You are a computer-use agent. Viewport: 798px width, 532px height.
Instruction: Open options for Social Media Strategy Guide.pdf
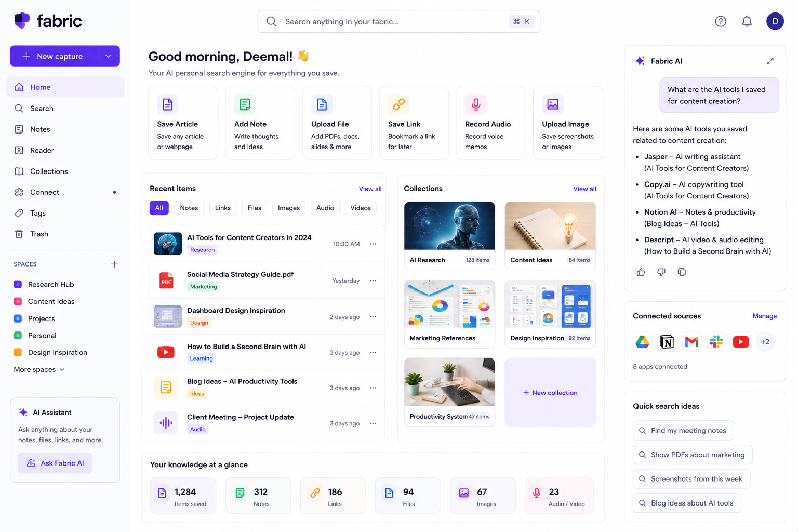point(373,281)
